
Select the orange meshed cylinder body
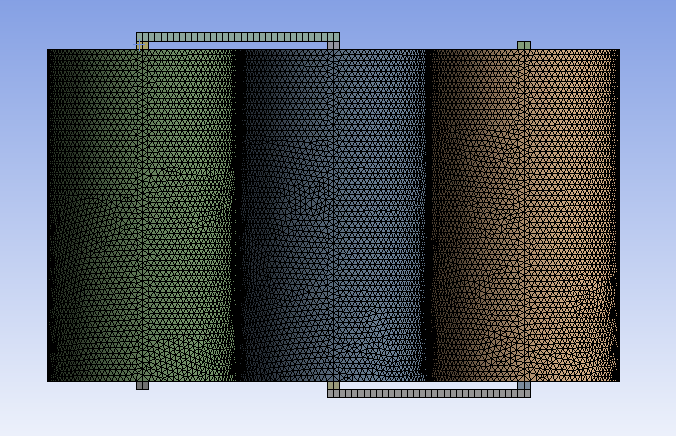click(x=523, y=215)
